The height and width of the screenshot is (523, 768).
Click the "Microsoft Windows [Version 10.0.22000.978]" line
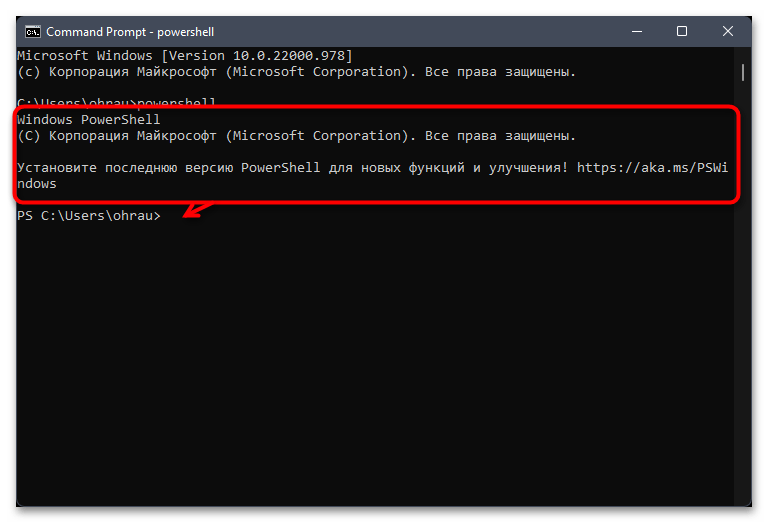[x=185, y=56]
